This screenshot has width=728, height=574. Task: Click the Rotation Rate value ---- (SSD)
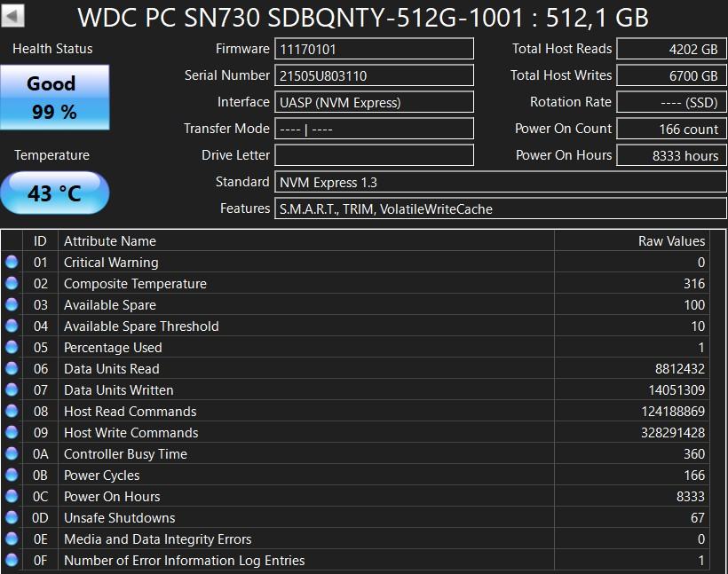[x=671, y=102]
